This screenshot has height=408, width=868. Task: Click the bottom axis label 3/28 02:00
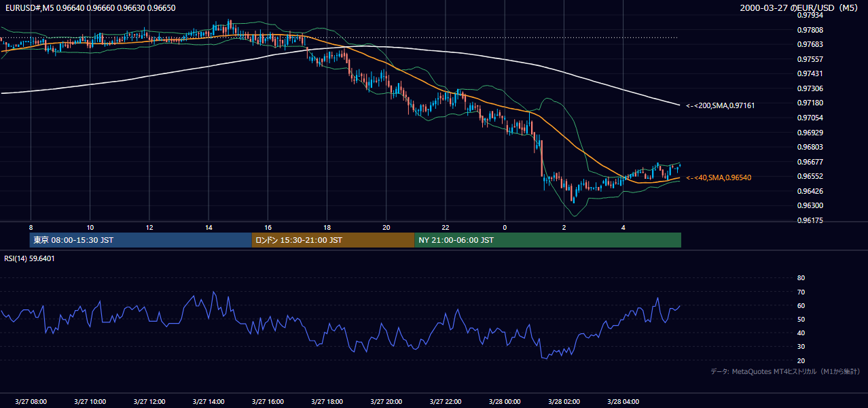(x=564, y=401)
